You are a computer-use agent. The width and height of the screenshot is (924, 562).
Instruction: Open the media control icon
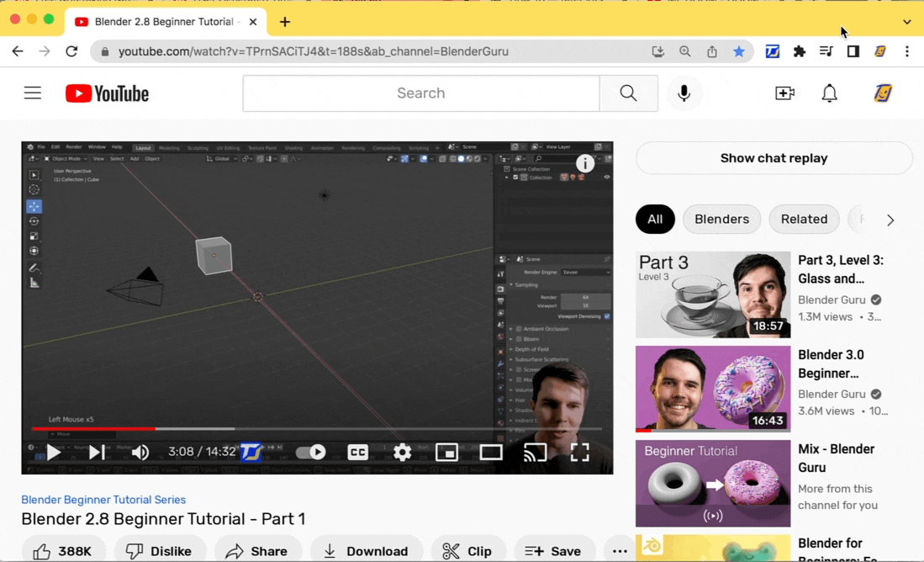(x=826, y=51)
